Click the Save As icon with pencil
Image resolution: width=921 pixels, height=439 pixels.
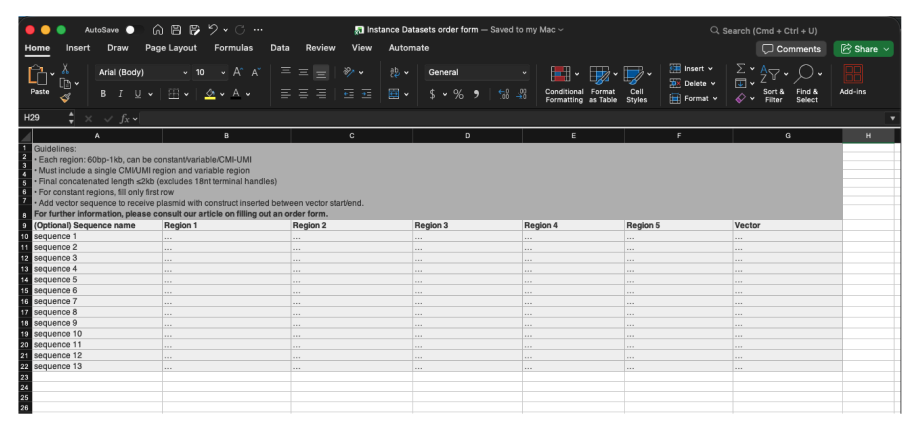pos(194,30)
